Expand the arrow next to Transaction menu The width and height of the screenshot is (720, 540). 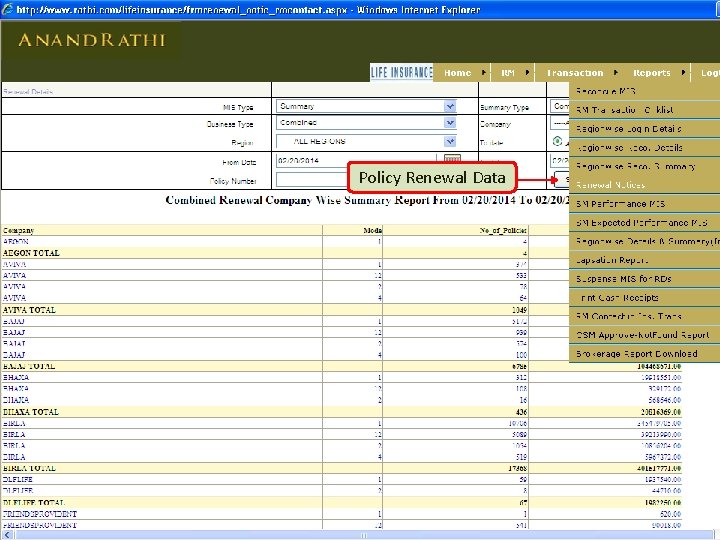[x=616, y=73]
